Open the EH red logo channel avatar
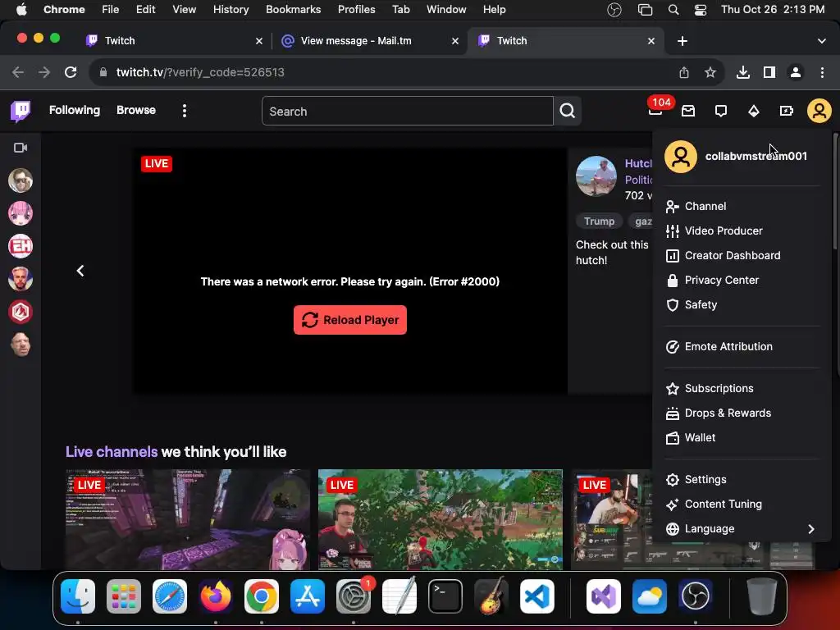Viewport: 840px width, 630px height. pyautogui.click(x=21, y=246)
